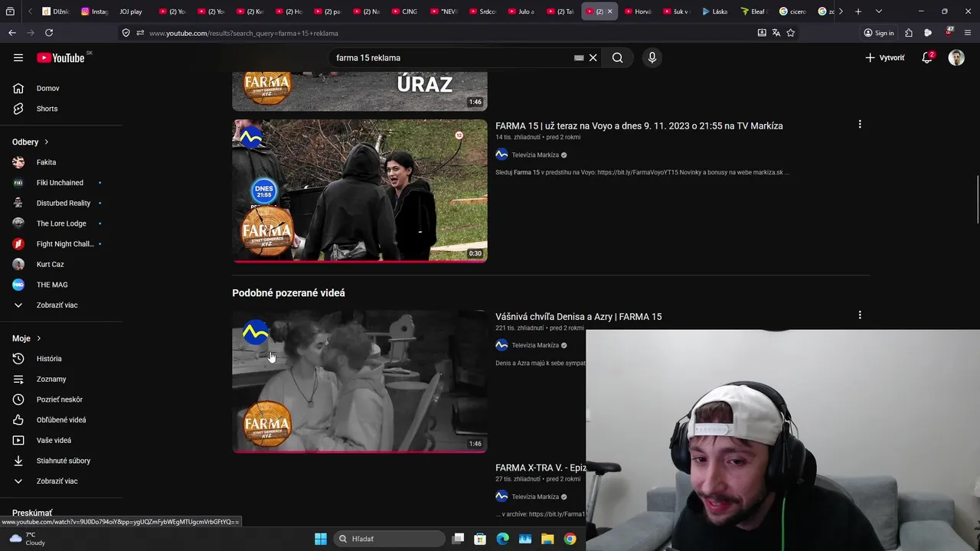
Task: Click the browser Sign in button
Action: coord(879,33)
